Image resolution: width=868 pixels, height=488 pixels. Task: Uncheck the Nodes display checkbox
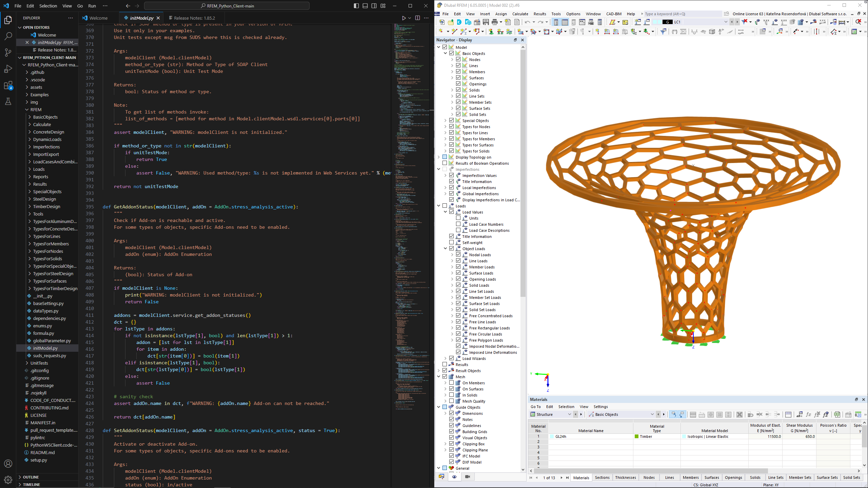point(458,60)
